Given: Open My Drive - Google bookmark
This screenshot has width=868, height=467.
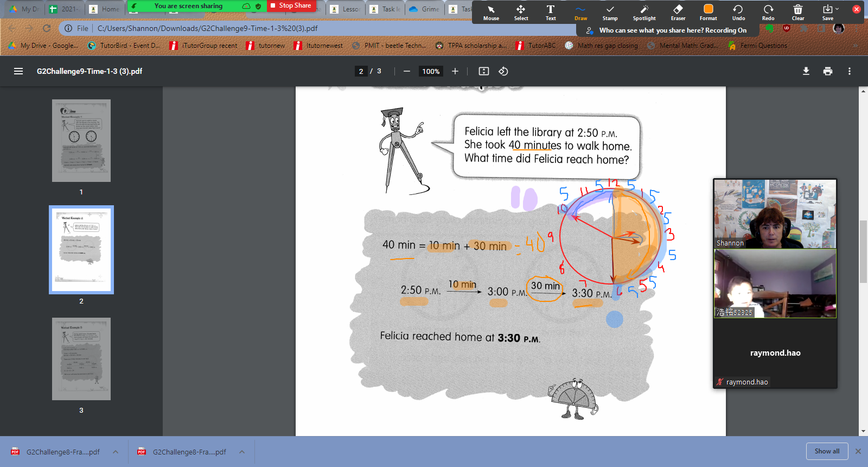Looking at the screenshot, I should tap(43, 46).
